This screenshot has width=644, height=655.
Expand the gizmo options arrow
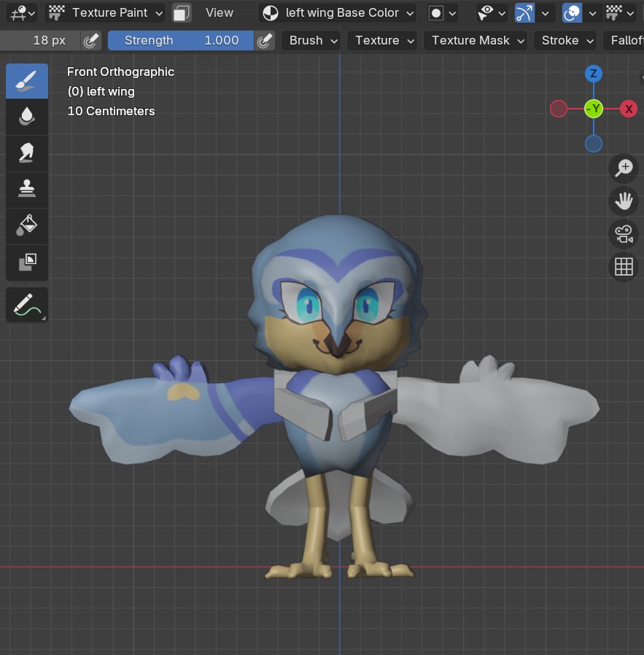point(546,13)
